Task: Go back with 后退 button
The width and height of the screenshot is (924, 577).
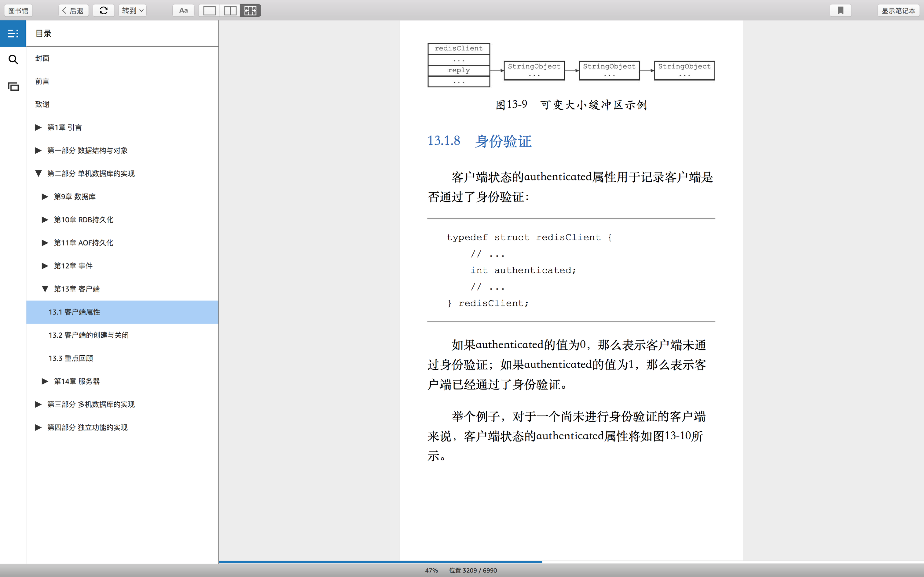Action: tap(73, 11)
